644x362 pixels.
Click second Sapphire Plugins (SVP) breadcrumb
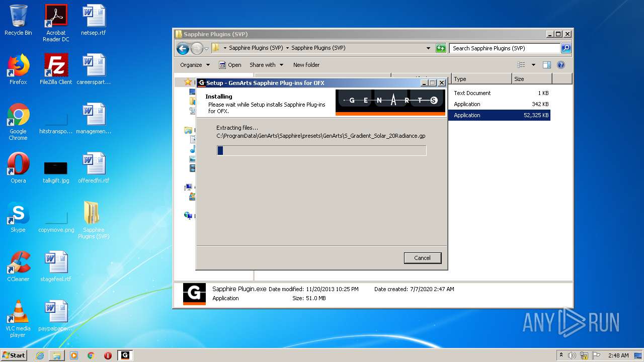[x=318, y=48]
